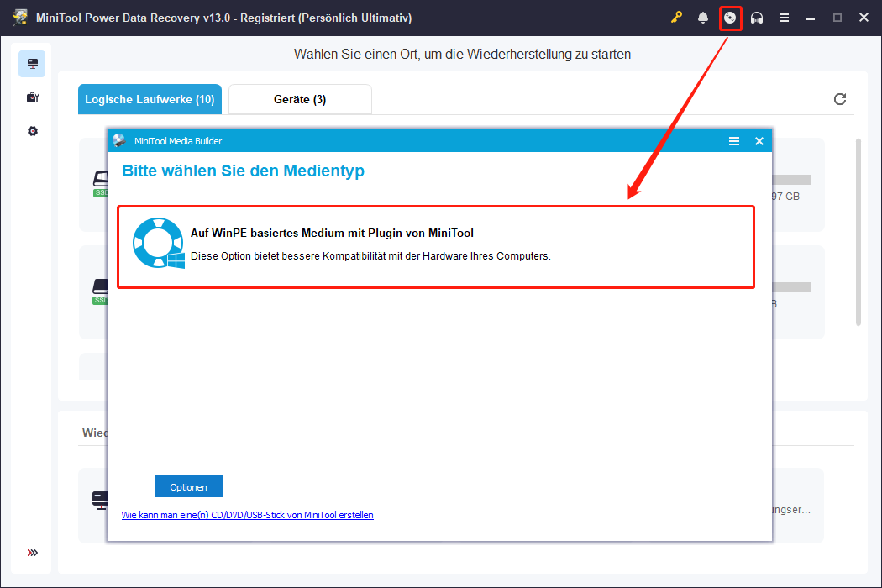Open the toolbox utilities sidebar icon
The width and height of the screenshot is (882, 588).
coord(32,98)
